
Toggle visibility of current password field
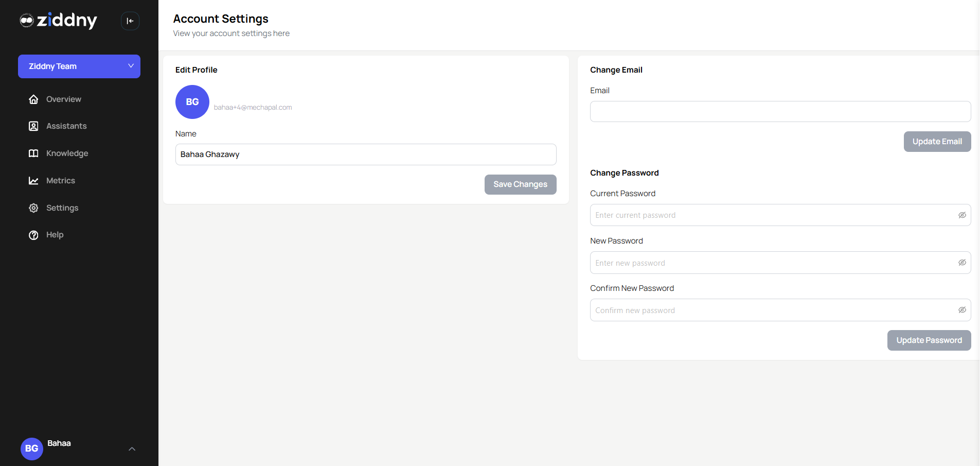pyautogui.click(x=962, y=215)
